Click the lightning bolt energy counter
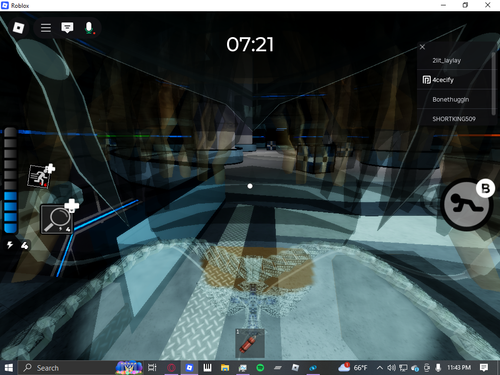This screenshot has width=500, height=375. (x=18, y=246)
